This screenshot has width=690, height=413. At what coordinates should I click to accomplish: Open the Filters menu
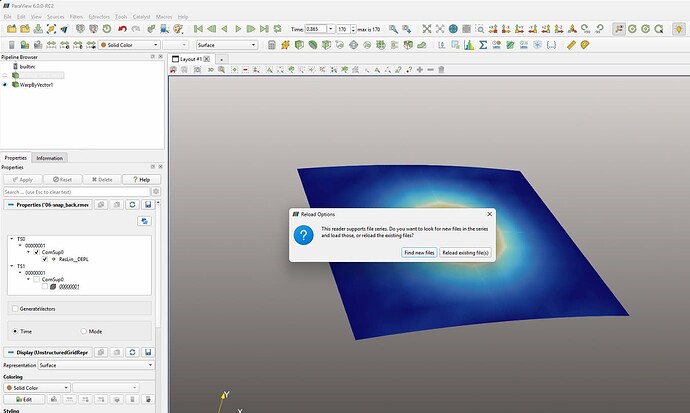click(76, 17)
